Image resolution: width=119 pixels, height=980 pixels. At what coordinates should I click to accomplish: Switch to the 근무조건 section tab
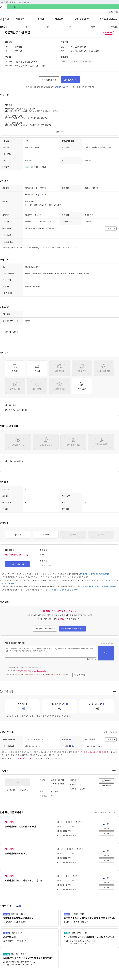(x=25, y=27)
